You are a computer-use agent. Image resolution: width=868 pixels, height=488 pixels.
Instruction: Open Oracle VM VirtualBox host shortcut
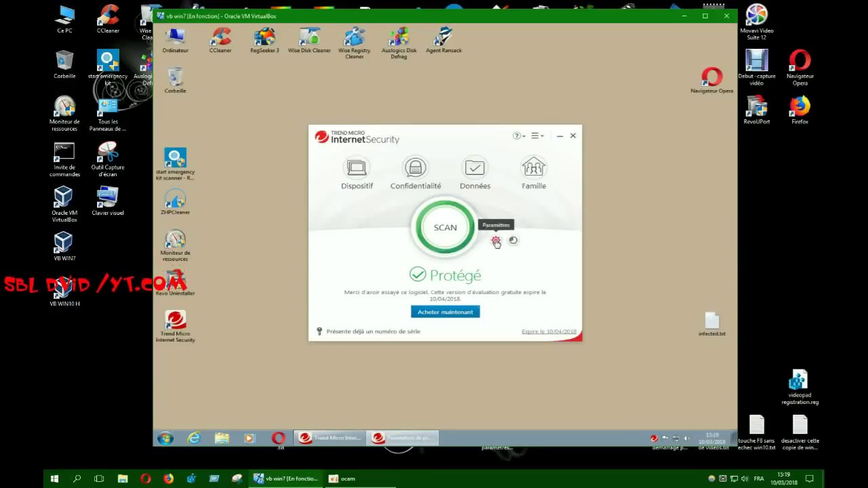pos(64,204)
